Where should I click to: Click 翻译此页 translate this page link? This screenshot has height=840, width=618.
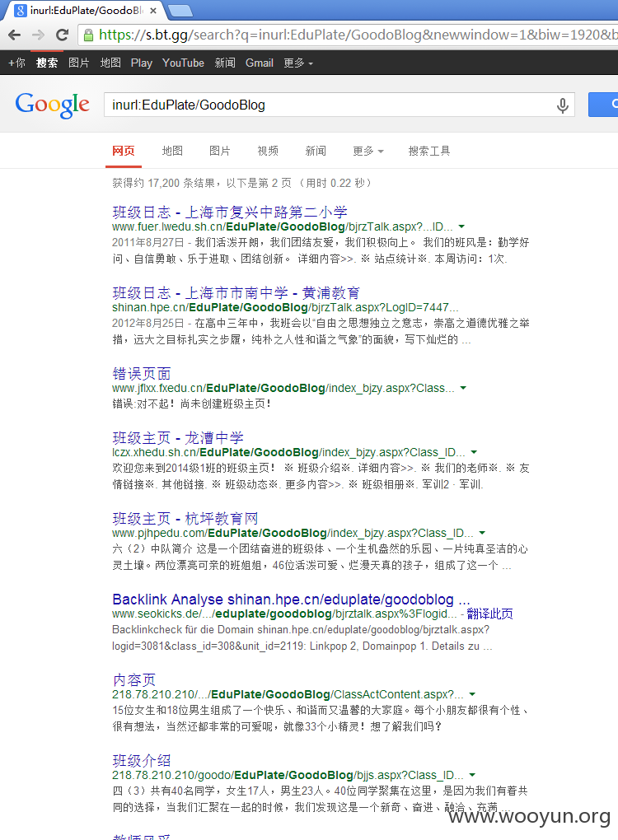[489, 614]
